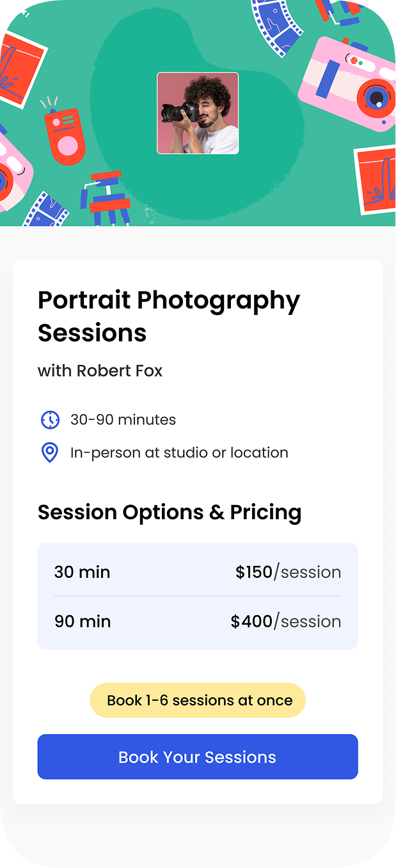The width and height of the screenshot is (396, 868).
Task: Click the red and blue tripod illustration
Action: point(106,197)
